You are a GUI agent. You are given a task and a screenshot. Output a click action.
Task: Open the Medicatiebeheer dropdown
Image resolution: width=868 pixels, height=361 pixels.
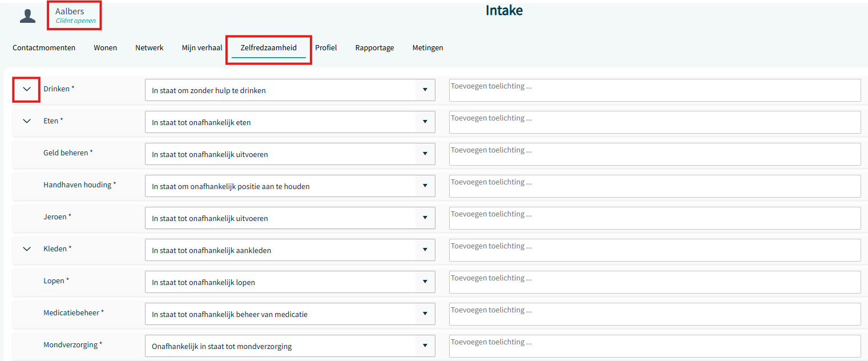(x=290, y=314)
